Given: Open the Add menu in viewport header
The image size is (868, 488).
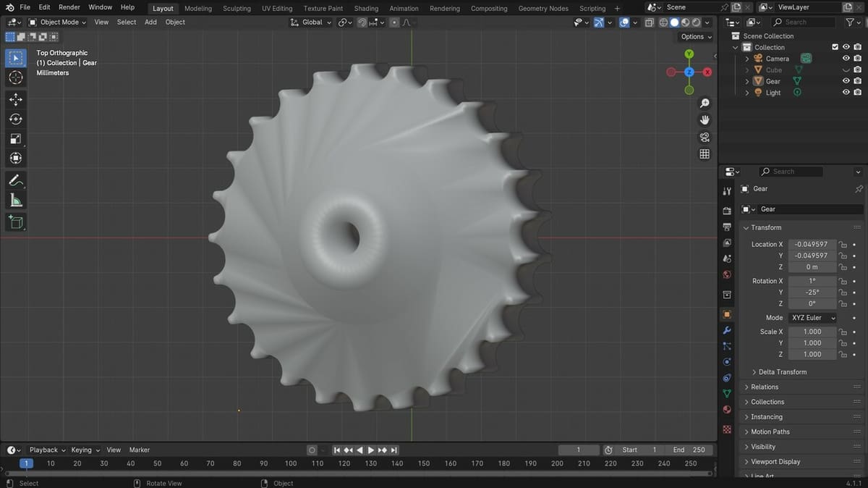Looking at the screenshot, I should (150, 22).
